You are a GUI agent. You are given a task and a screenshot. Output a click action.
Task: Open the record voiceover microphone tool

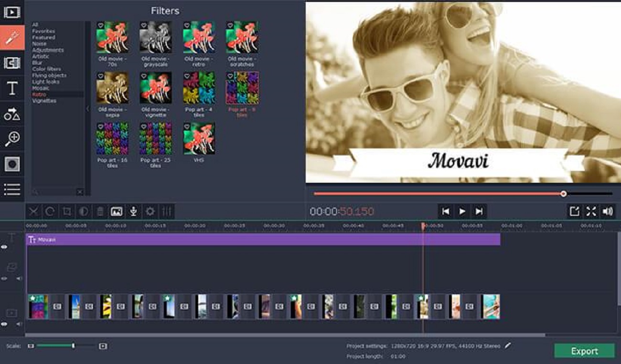[134, 210]
